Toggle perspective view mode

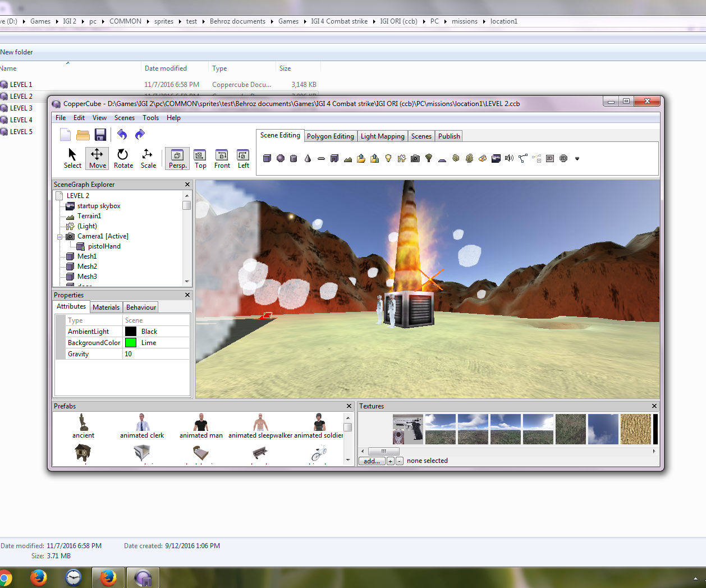[177, 158]
